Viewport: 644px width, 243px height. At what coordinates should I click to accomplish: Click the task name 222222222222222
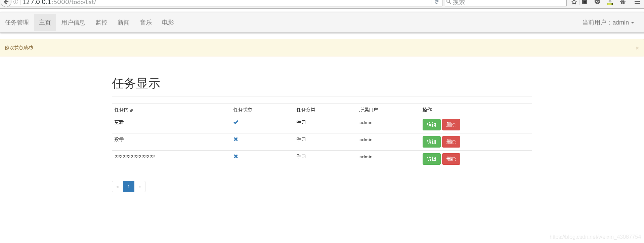[x=135, y=157]
